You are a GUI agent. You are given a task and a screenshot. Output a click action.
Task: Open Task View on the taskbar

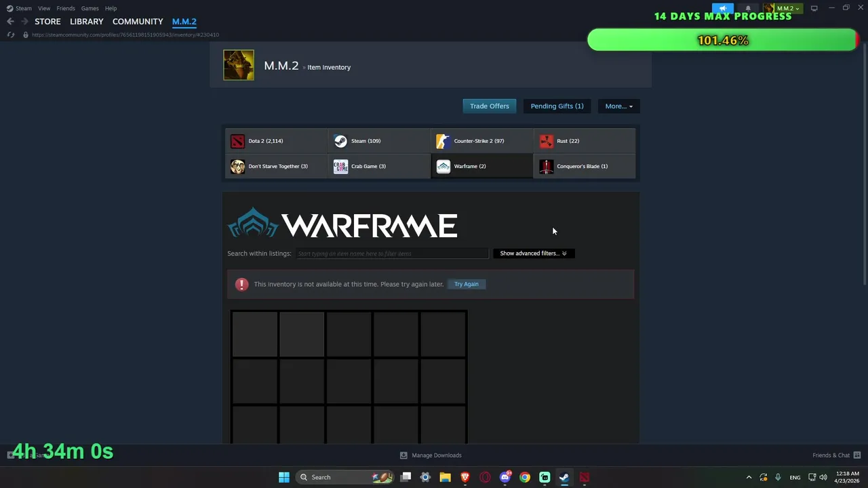[406, 477]
